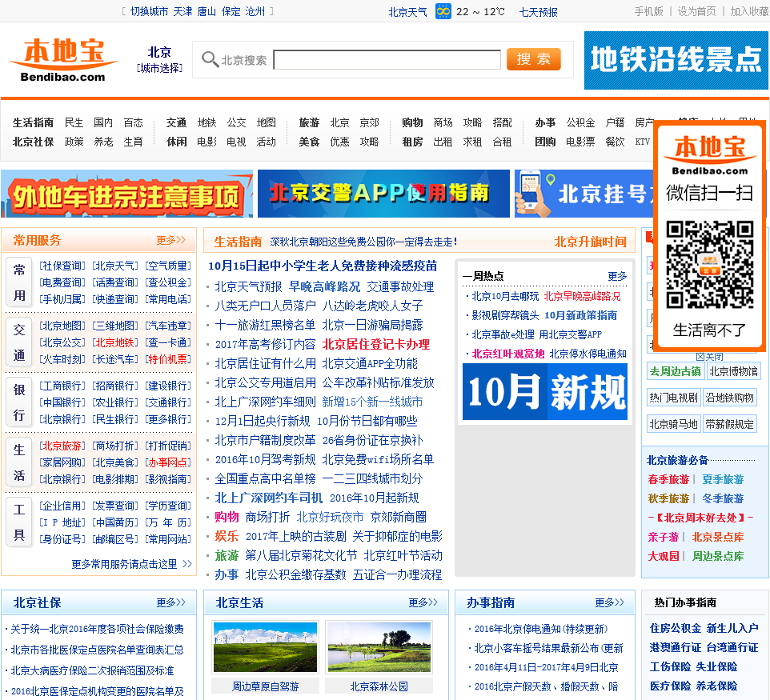770x700 pixels.
Task: Click the 去周边古镇 button
Action: (676, 371)
